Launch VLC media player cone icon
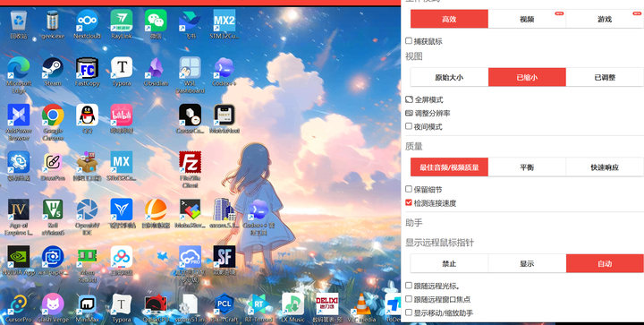The height and width of the screenshot is (325, 644). pyautogui.click(x=361, y=304)
